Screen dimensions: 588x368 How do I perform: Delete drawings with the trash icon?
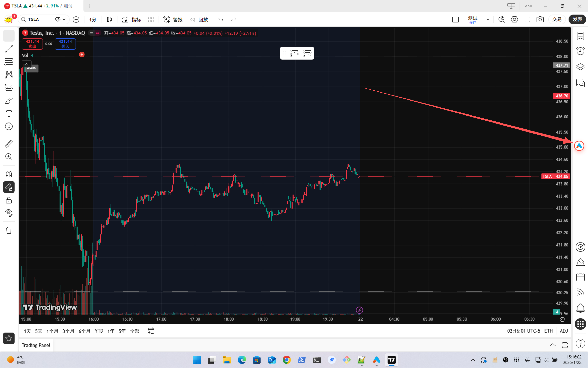click(9, 230)
